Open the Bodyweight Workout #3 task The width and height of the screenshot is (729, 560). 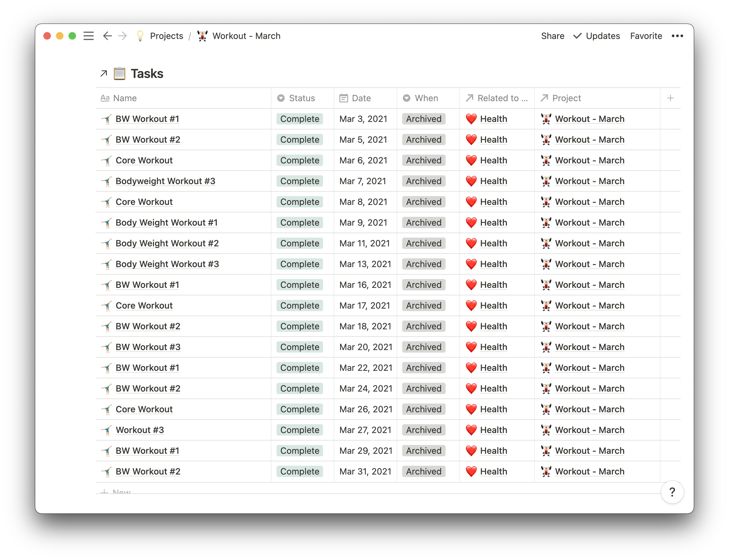[165, 181]
